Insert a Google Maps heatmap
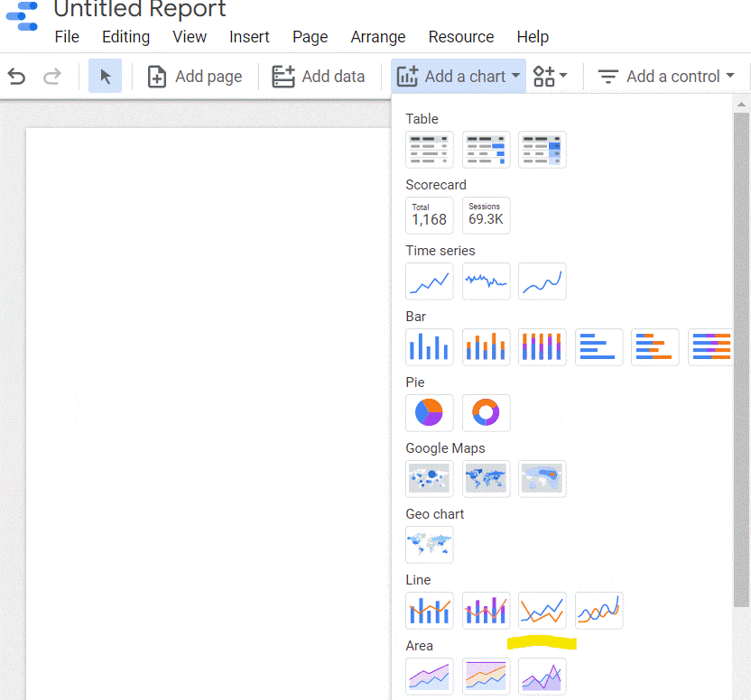The width and height of the screenshot is (751, 700). tap(542, 479)
